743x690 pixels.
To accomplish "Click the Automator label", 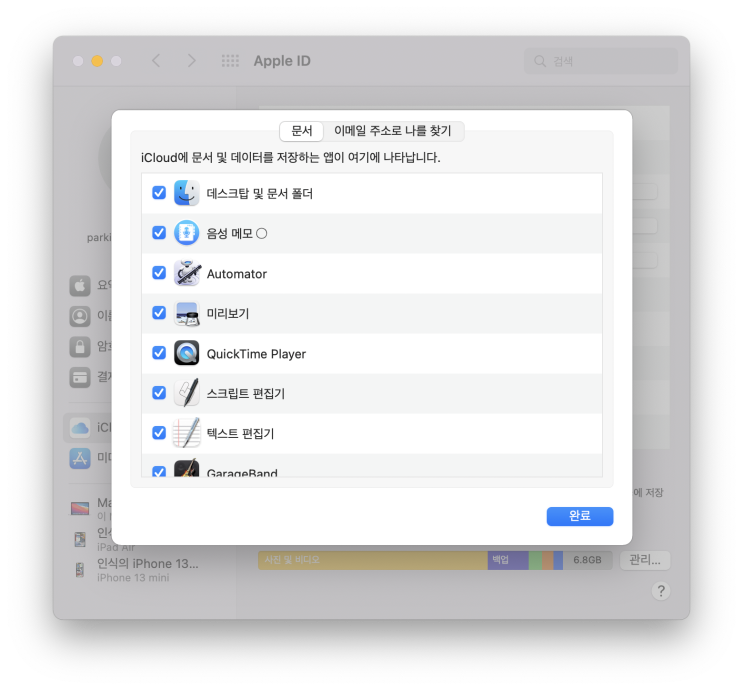I will (x=236, y=274).
